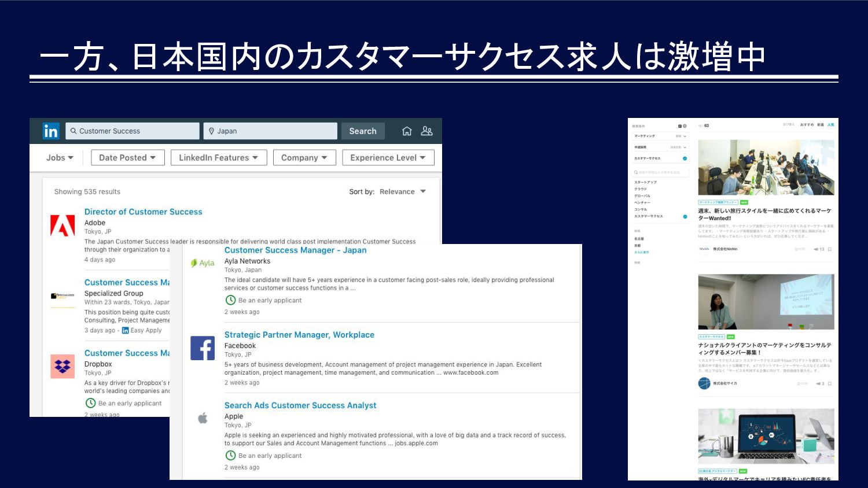Open Search Ads Customer Success Analyst job
The width and height of the screenshot is (868, 488).
click(300, 405)
